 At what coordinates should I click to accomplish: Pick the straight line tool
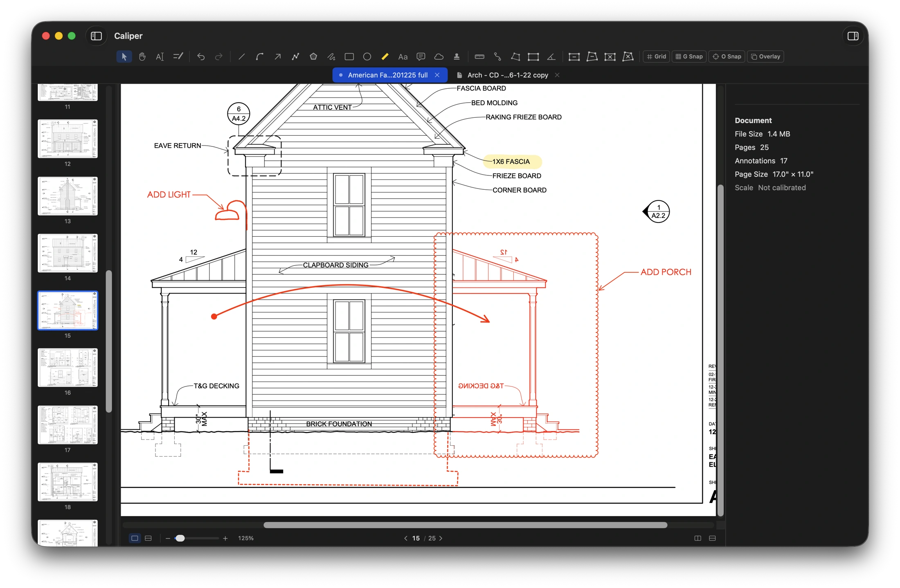click(x=242, y=56)
